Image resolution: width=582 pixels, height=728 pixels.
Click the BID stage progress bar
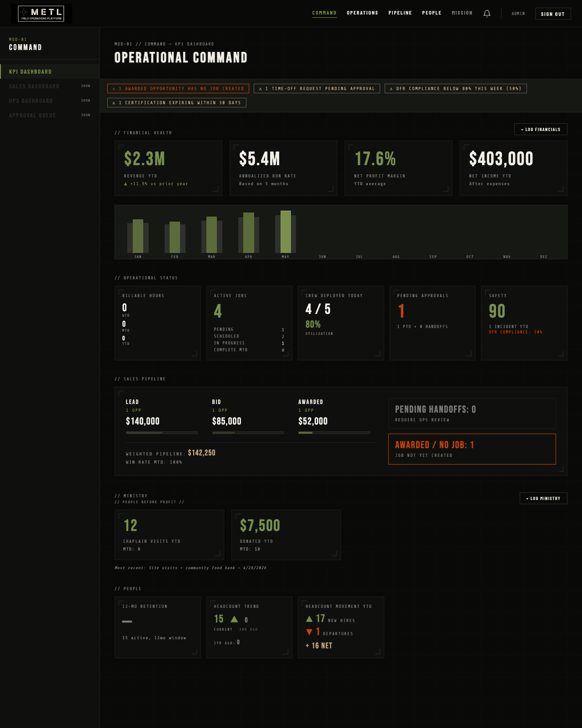coord(248,433)
